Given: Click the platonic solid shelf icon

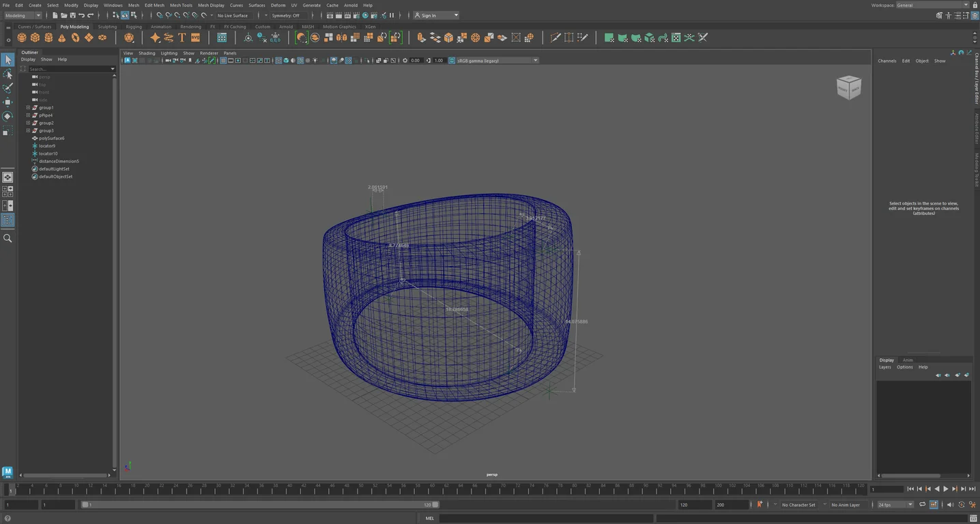Looking at the screenshot, I should 129,38.
